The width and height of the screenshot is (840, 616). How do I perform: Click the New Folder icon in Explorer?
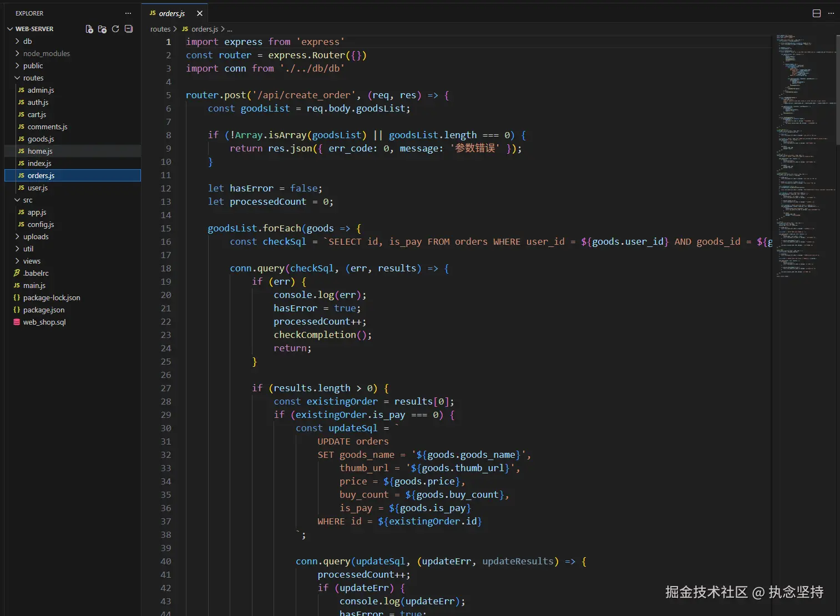(x=102, y=29)
